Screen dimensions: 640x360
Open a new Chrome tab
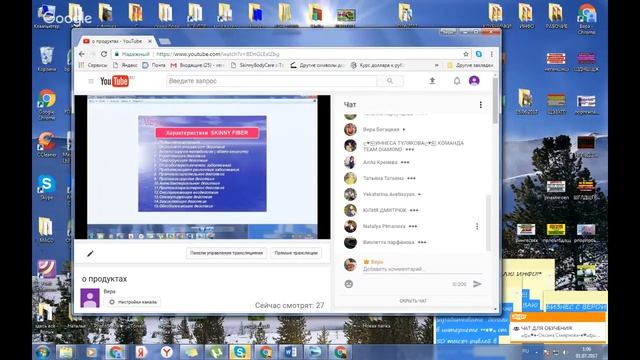tap(164, 42)
